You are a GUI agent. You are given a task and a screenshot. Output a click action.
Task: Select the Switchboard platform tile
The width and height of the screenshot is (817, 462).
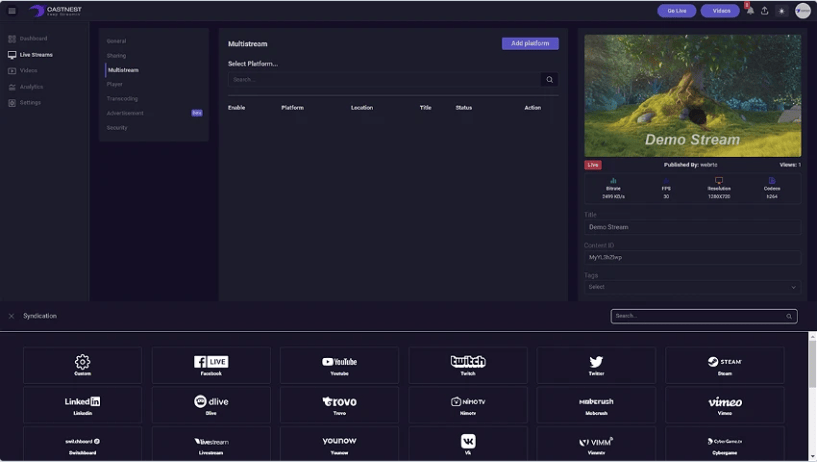click(x=82, y=444)
